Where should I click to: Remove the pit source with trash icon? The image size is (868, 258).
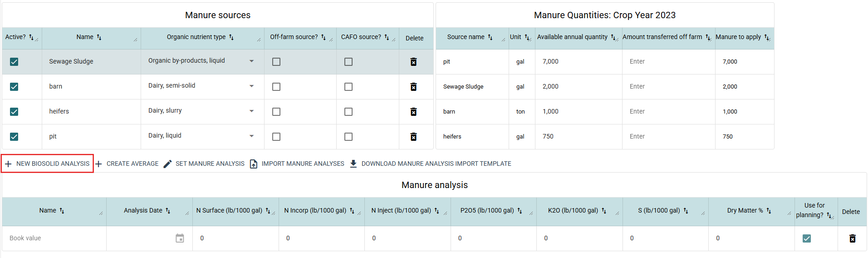coord(413,137)
